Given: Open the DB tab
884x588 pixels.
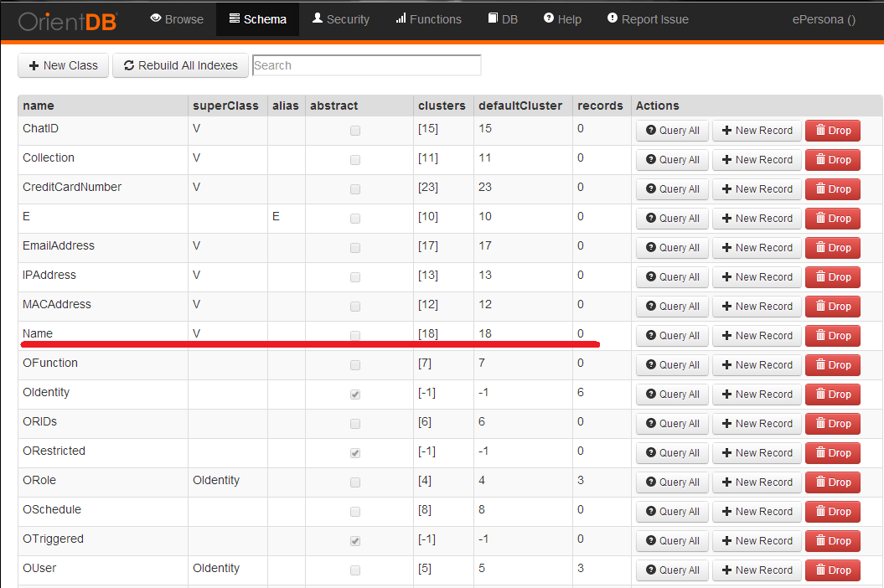Looking at the screenshot, I should 503,19.
